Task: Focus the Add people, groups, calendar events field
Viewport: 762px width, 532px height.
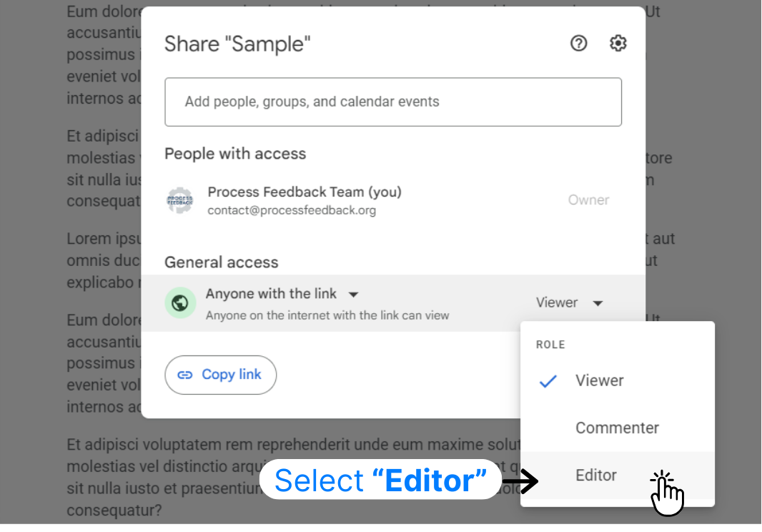Action: coord(392,102)
